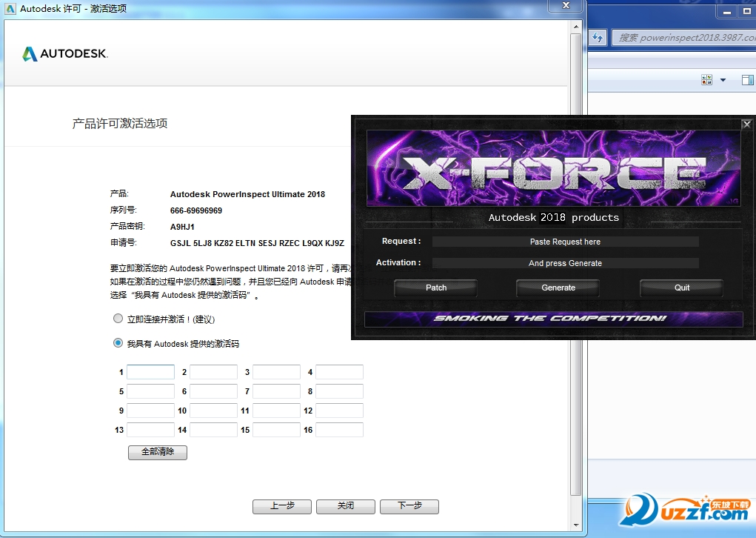Screen dimensions: 756x538
Task: Click activation code field 13
Action: pos(150,430)
